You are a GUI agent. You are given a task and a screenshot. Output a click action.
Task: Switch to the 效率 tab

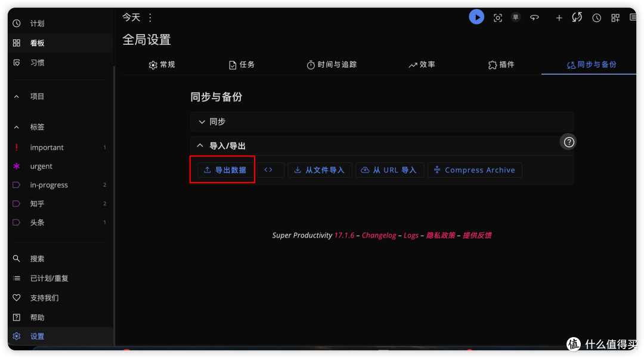[422, 64]
